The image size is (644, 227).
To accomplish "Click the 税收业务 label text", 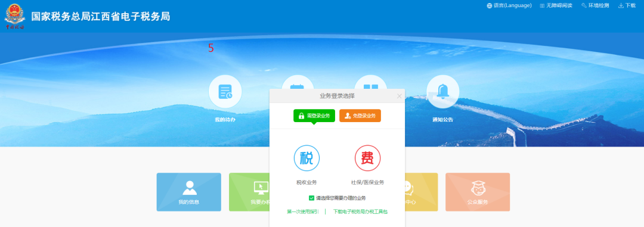I will pyautogui.click(x=306, y=182).
